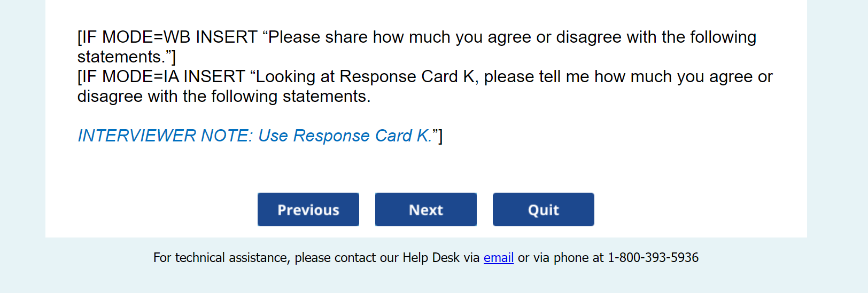
Task: Quit the survey with Quit button
Action: click(543, 210)
